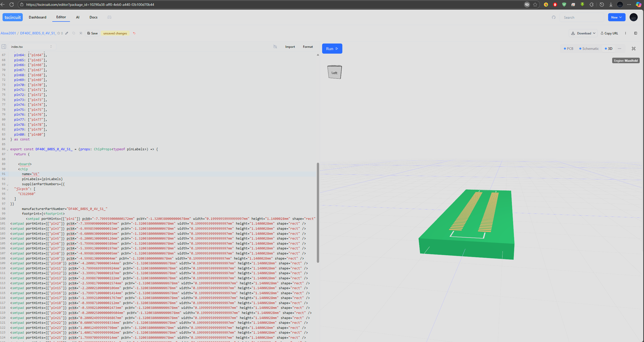The image size is (644, 342).
Task: Star the DF40C_80DS_0_4V_51_ package
Action: 59,33
